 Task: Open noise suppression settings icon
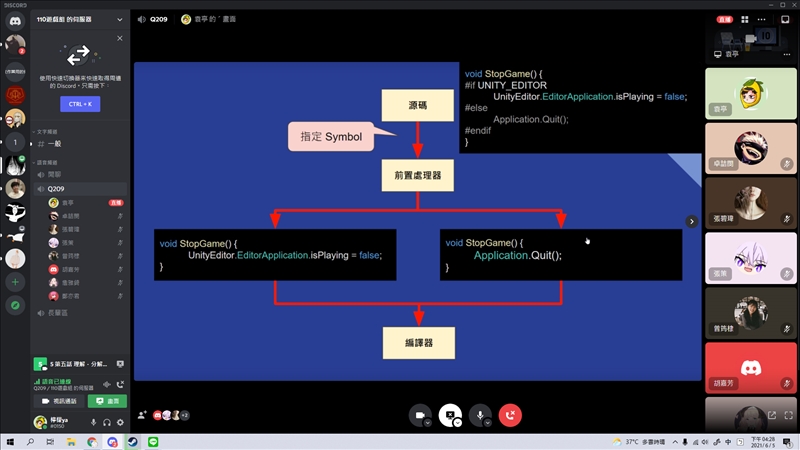coord(106,384)
